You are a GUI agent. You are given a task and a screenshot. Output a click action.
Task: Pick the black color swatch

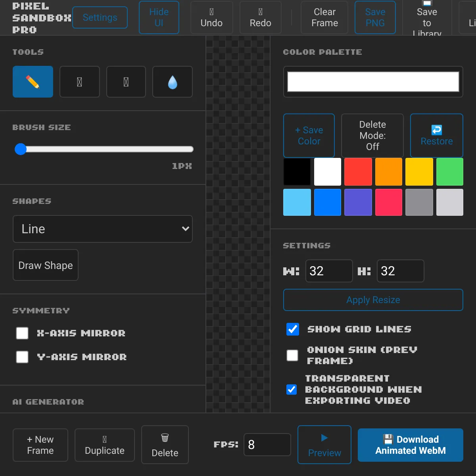pyautogui.click(x=297, y=172)
